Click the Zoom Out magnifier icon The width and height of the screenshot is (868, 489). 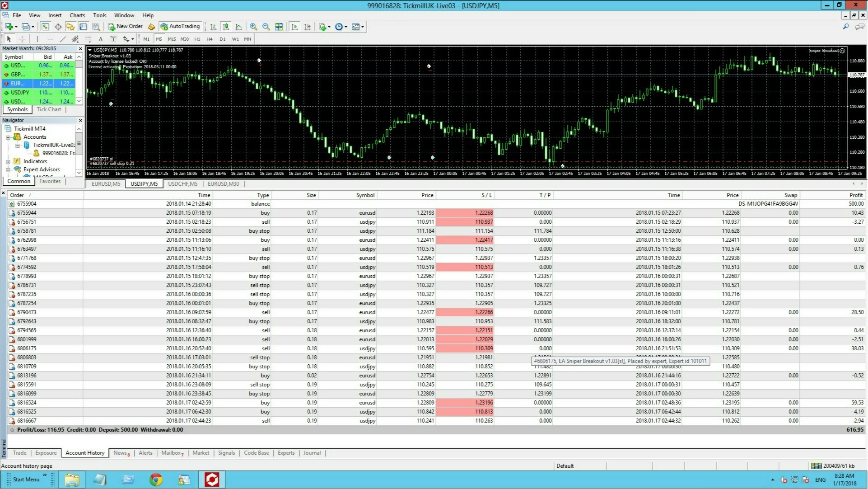point(266,27)
